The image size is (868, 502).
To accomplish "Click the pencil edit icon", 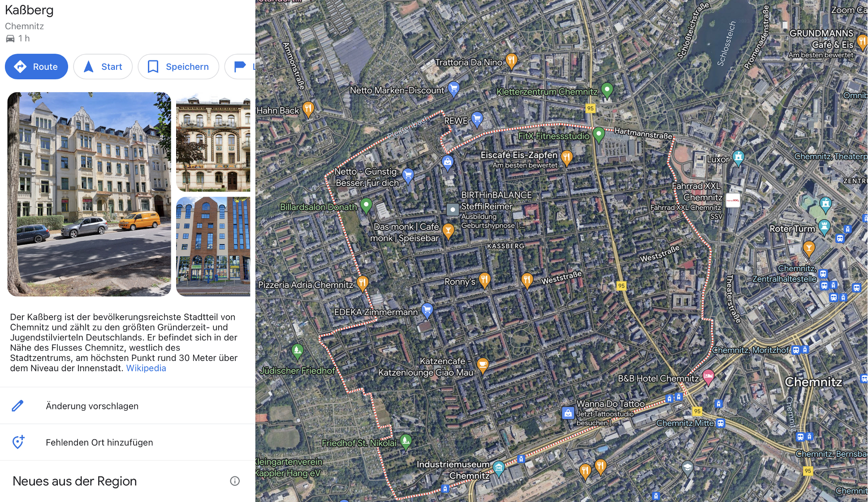I will (17, 406).
